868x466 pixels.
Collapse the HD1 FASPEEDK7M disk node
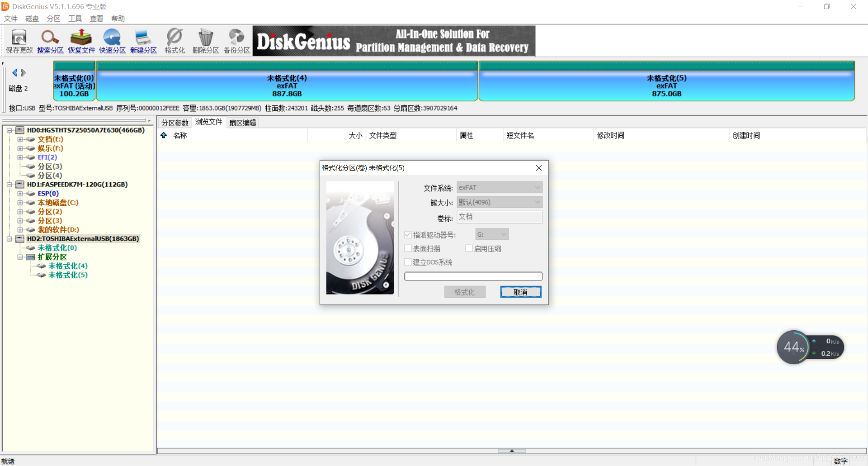[x=9, y=185]
